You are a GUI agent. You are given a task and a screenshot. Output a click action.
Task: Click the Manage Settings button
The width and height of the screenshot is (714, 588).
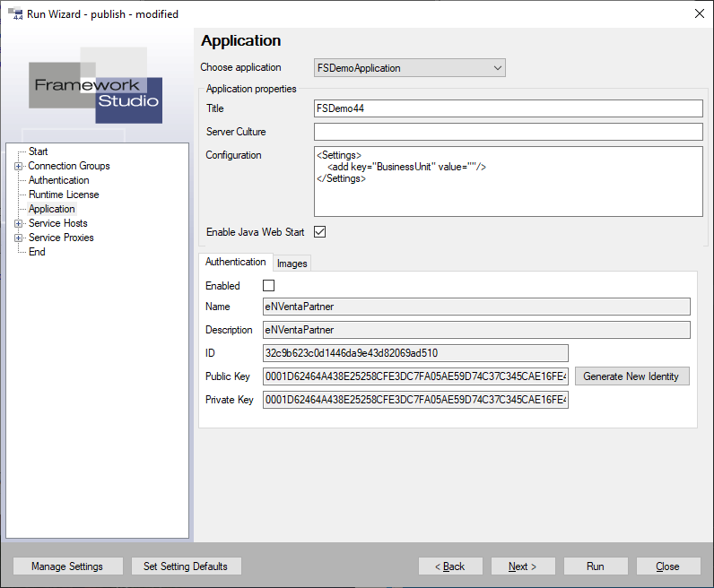coord(67,566)
